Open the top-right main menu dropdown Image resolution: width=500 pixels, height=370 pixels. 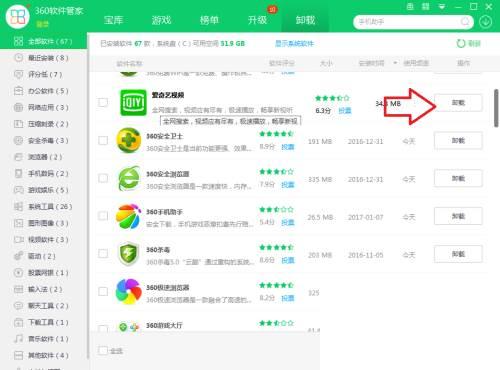(442, 7)
